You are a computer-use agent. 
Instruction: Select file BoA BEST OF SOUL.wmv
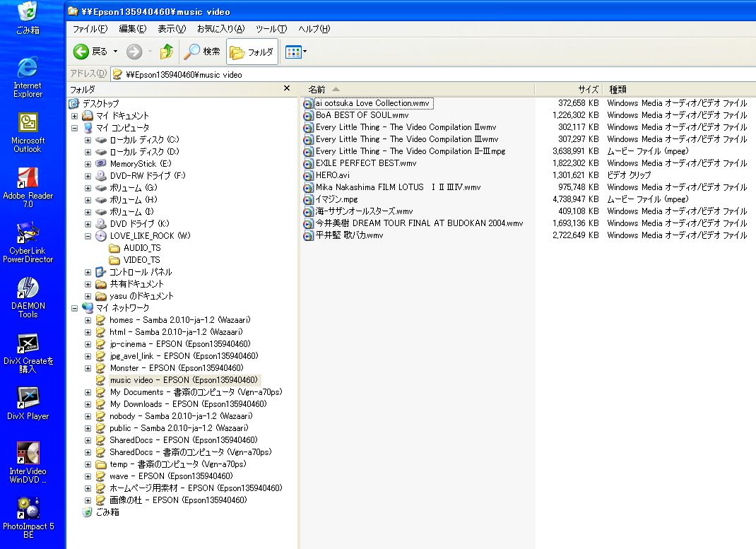[x=362, y=115]
